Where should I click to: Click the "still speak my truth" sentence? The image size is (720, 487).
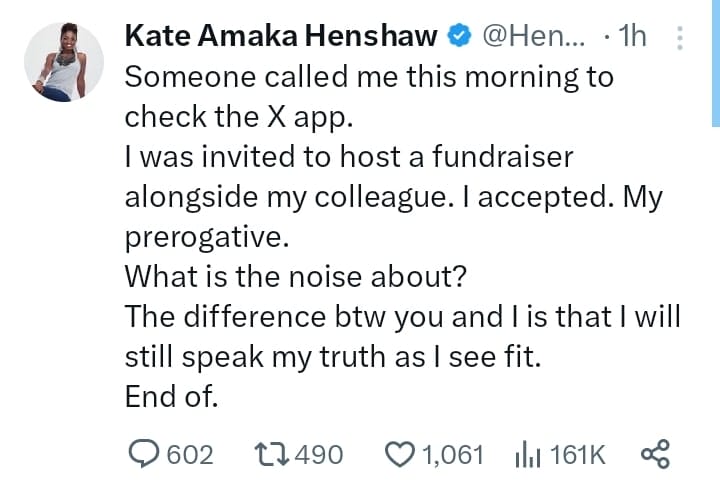click(x=332, y=356)
